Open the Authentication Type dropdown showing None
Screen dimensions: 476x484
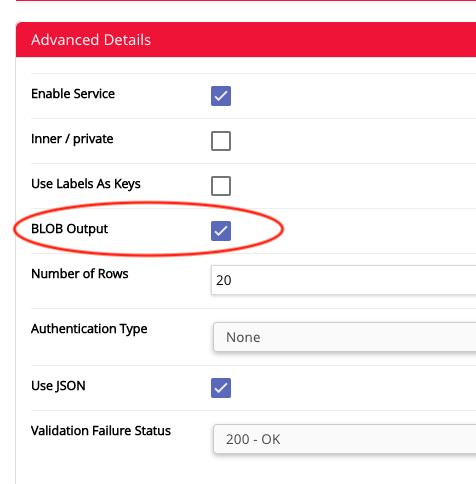pyautogui.click(x=345, y=337)
